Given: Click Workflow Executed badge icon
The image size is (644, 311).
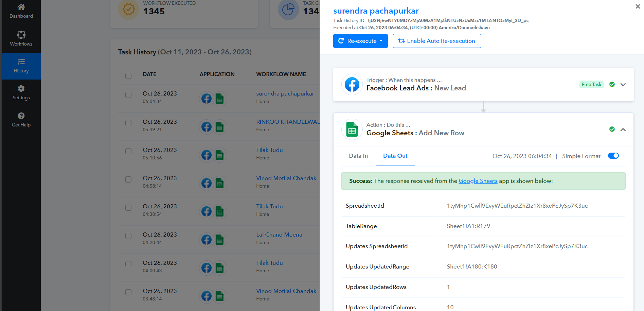Looking at the screenshot, I should tap(128, 9).
